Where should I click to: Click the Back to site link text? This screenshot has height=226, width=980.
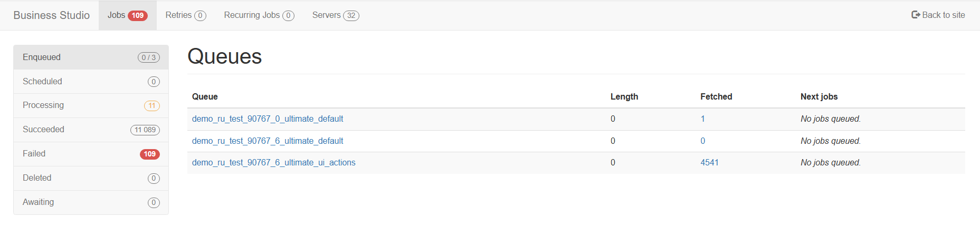(x=944, y=15)
